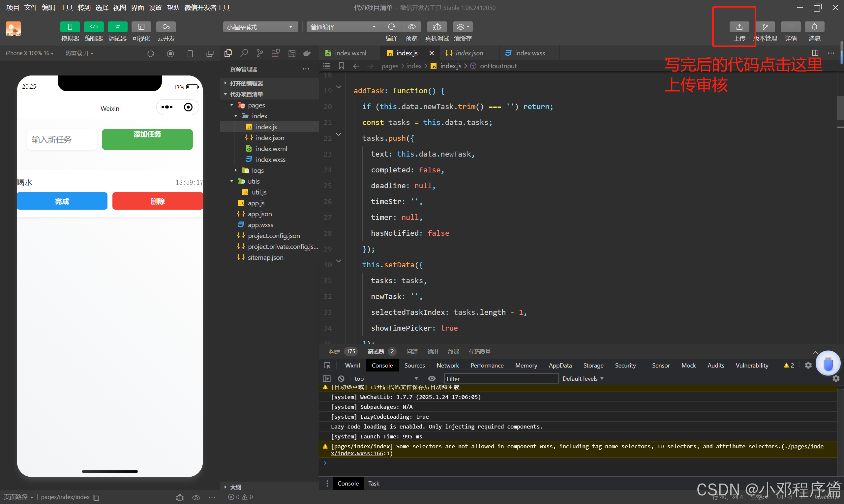Click the green 添加任务 button
Image resolution: width=844 pixels, height=504 pixels.
(x=147, y=139)
